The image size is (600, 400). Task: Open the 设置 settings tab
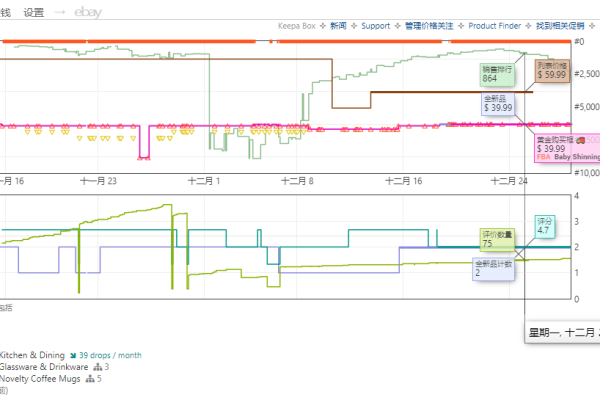(x=34, y=13)
